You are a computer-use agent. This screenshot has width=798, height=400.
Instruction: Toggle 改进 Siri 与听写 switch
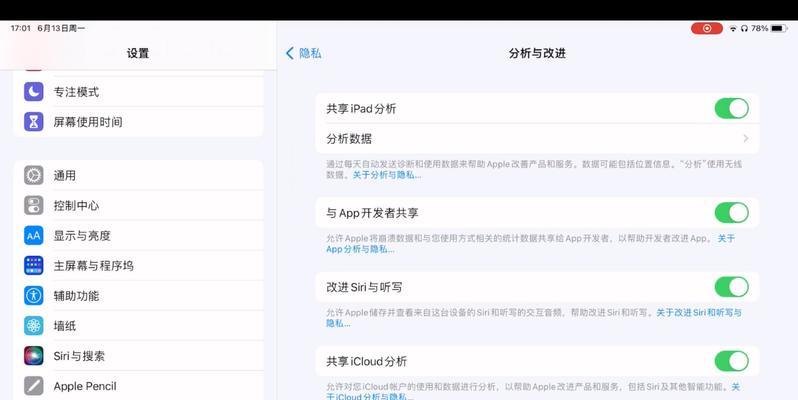(731, 287)
